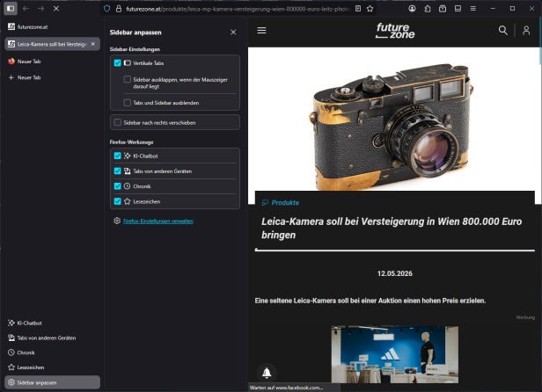542x392 pixels.
Task: Go back to the previous page
Action: (x=26, y=8)
